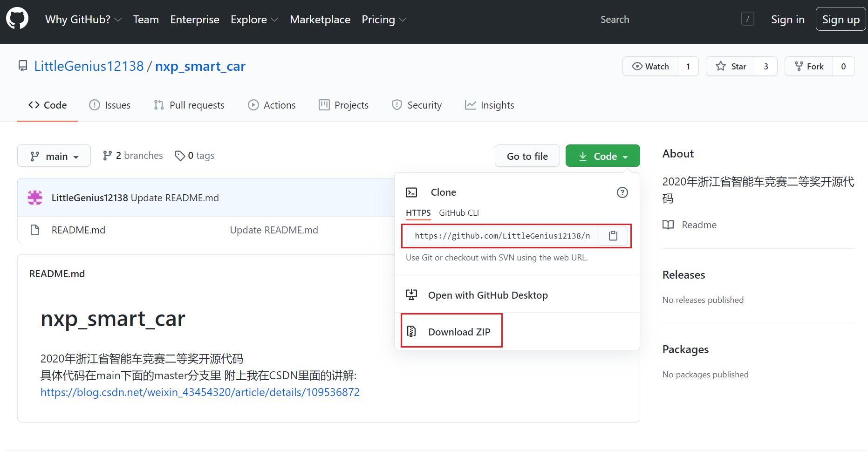Open the main branch selector dropdown
The width and height of the screenshot is (868, 451).
pos(54,156)
